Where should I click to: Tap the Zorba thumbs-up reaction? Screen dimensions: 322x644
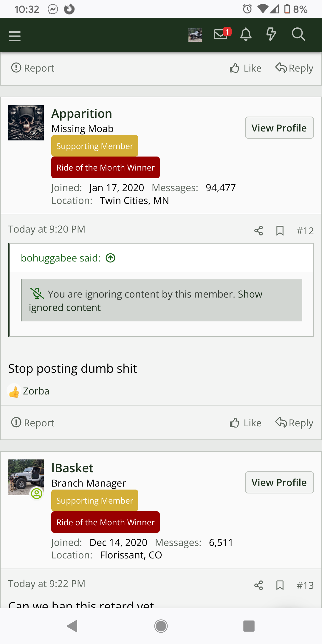[x=28, y=391]
